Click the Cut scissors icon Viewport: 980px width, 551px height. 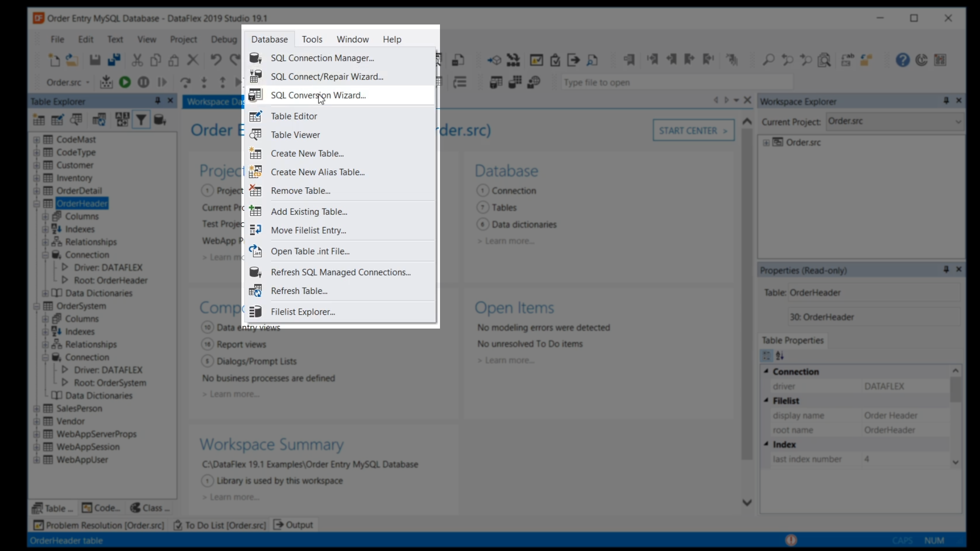pyautogui.click(x=137, y=60)
